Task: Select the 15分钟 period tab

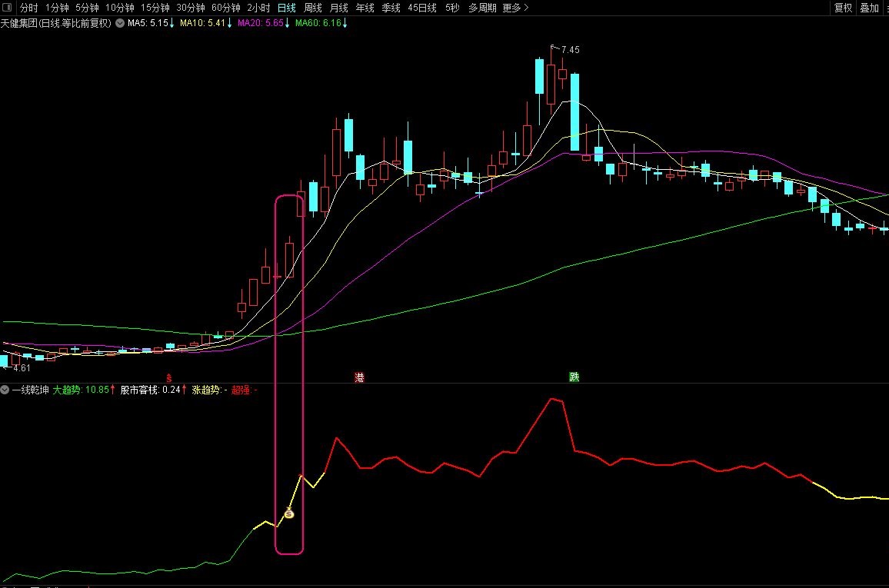Action: pyautogui.click(x=155, y=8)
